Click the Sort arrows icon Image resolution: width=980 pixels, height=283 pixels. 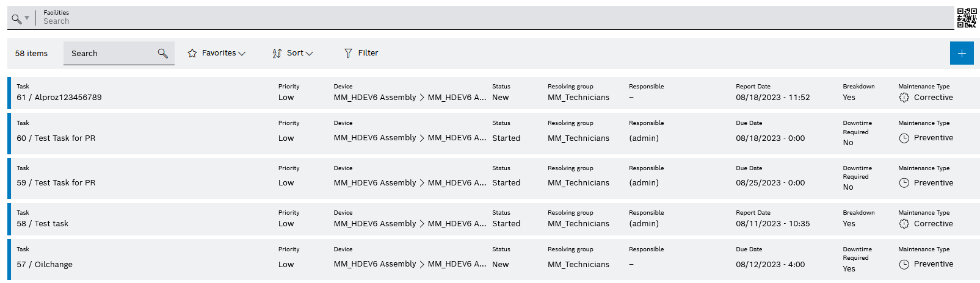point(277,53)
